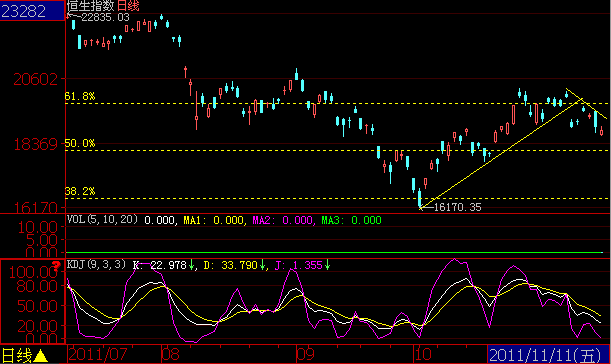Select the 09 month marker on the time axis

[x=306, y=354]
